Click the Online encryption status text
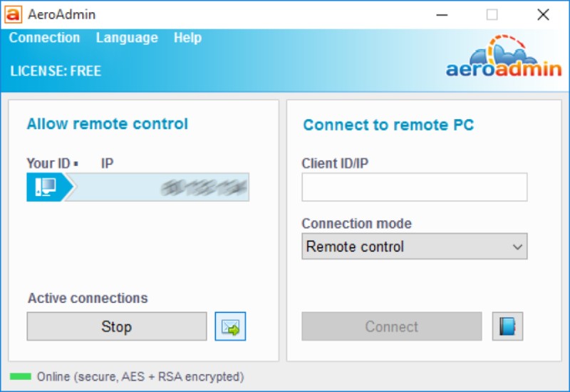This screenshot has width=570, height=392. click(x=140, y=376)
